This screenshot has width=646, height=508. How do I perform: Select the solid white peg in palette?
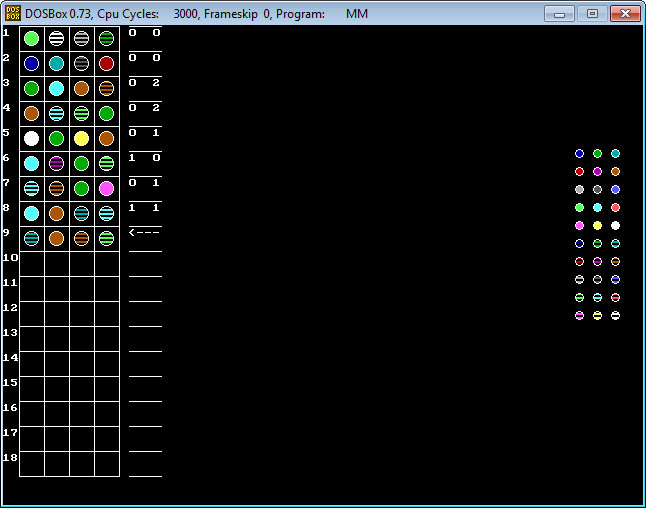tap(615, 225)
